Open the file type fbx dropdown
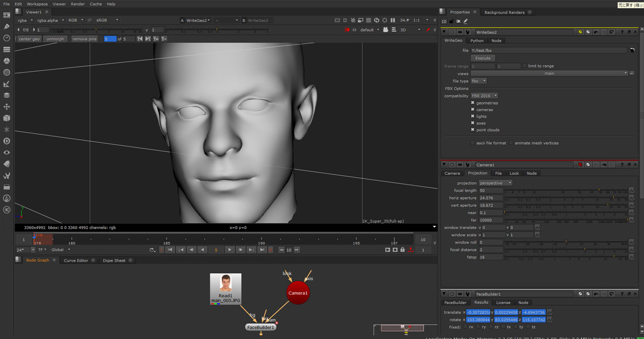 [x=478, y=81]
